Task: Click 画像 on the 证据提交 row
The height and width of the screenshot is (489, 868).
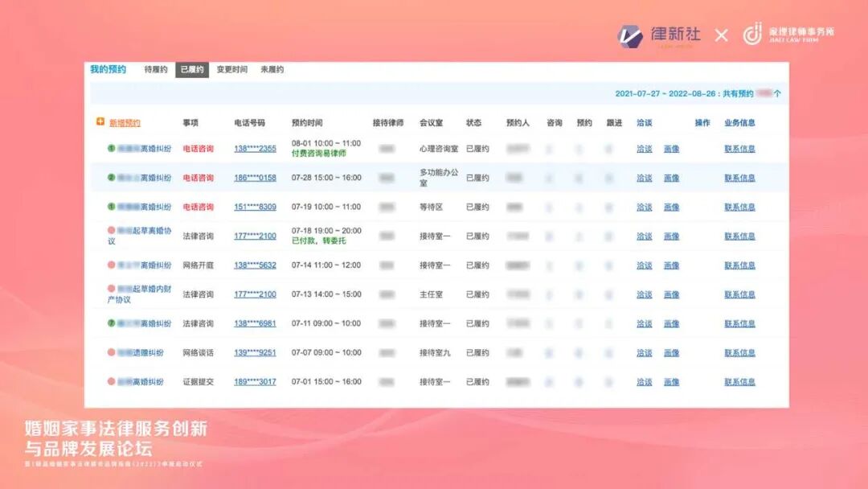Action: click(x=672, y=382)
